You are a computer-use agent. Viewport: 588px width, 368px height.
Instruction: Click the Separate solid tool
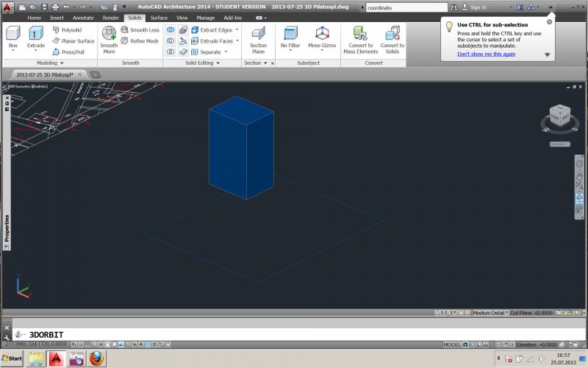207,52
